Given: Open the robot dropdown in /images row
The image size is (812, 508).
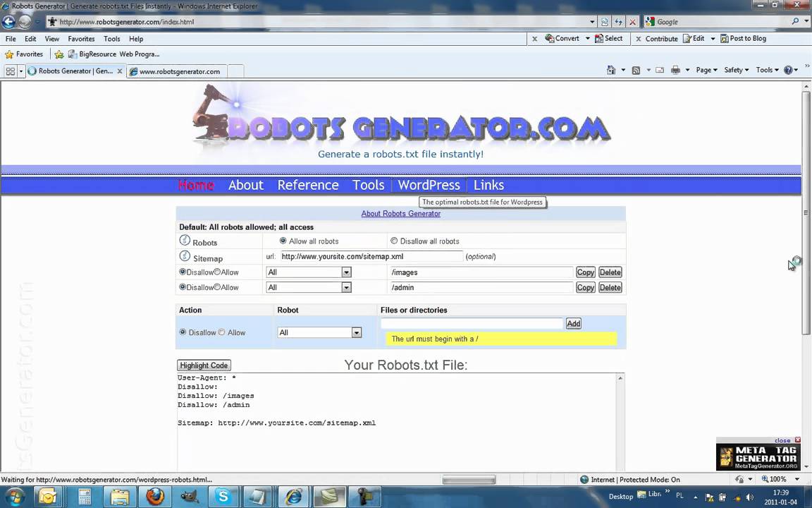Looking at the screenshot, I should pyautogui.click(x=309, y=272).
